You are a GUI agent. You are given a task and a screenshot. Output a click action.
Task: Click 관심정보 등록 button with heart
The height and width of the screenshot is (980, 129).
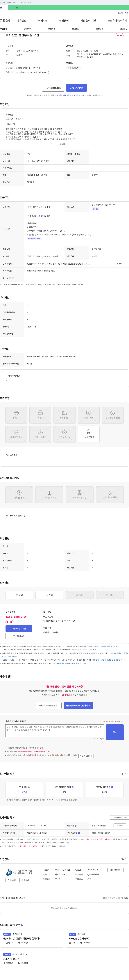[x=53, y=88]
